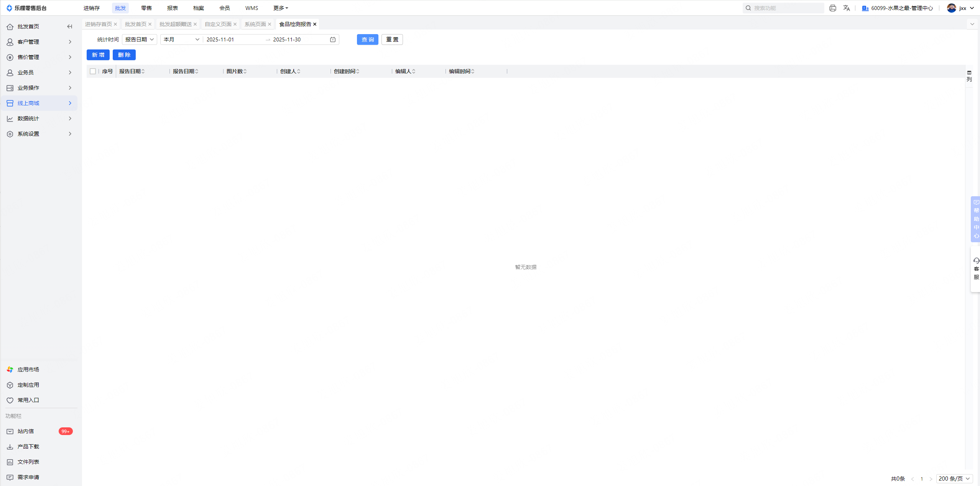Viewport: 980px width, 486px height.
Task: Click the language translate icon
Action: tap(847, 8)
